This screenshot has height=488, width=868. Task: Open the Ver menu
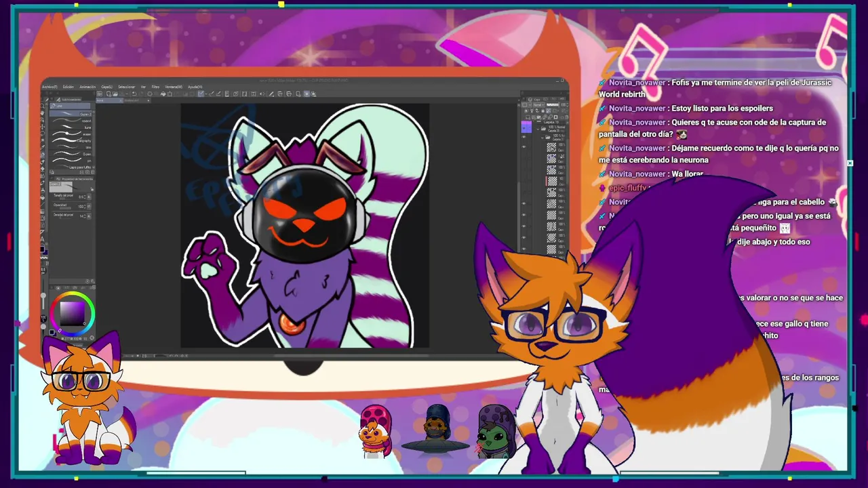(143, 87)
